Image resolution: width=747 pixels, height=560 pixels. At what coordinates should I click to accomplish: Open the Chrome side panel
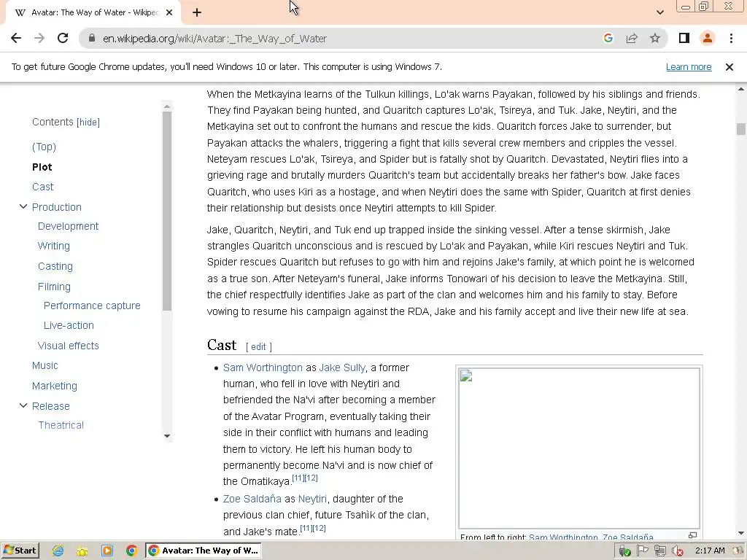tap(684, 38)
